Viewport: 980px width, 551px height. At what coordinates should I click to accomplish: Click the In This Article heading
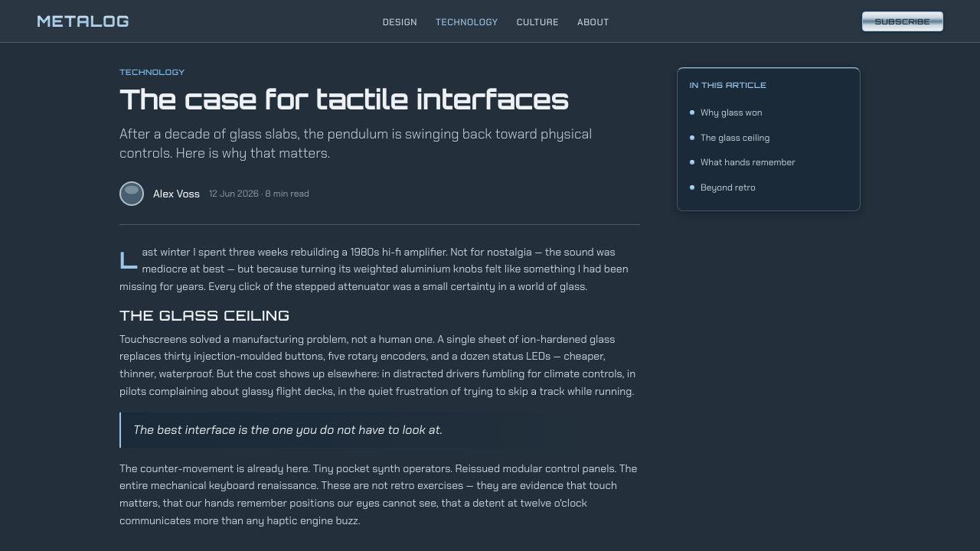728,85
